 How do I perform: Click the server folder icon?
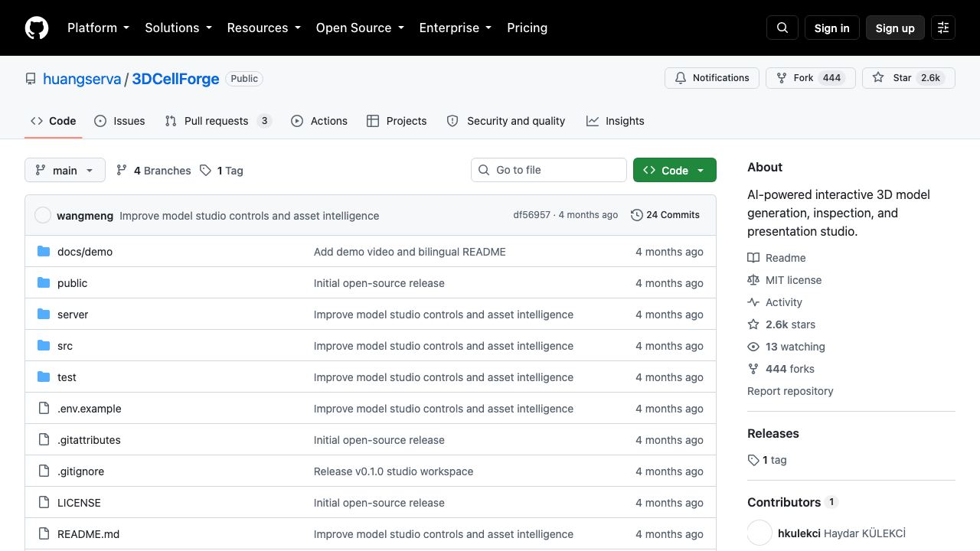(x=44, y=315)
